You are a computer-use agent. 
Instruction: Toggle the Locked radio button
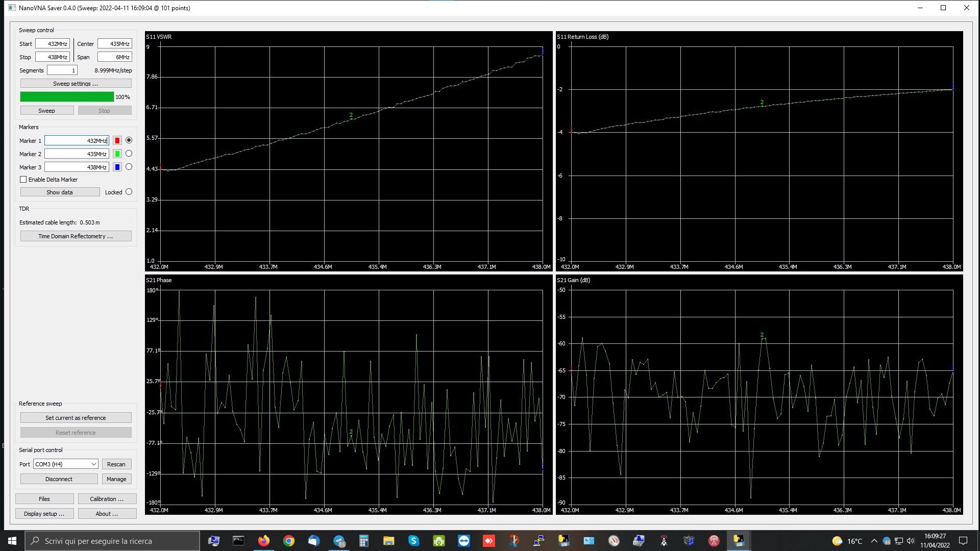tap(129, 192)
